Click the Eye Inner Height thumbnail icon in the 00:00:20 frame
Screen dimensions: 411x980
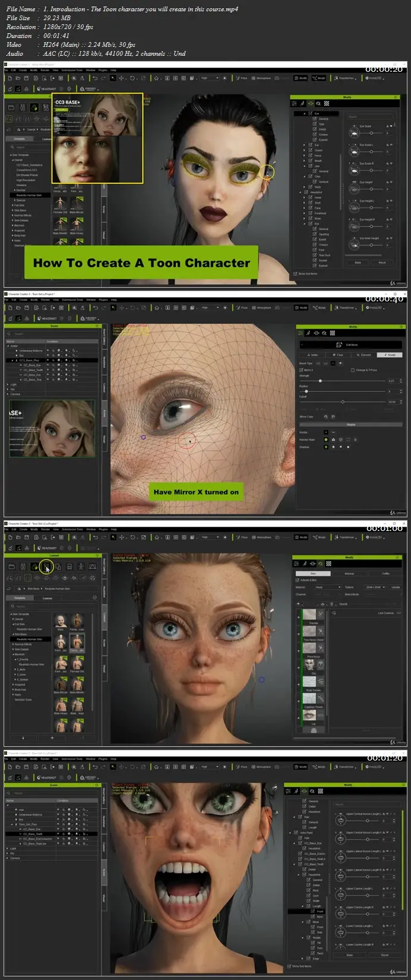click(354, 245)
